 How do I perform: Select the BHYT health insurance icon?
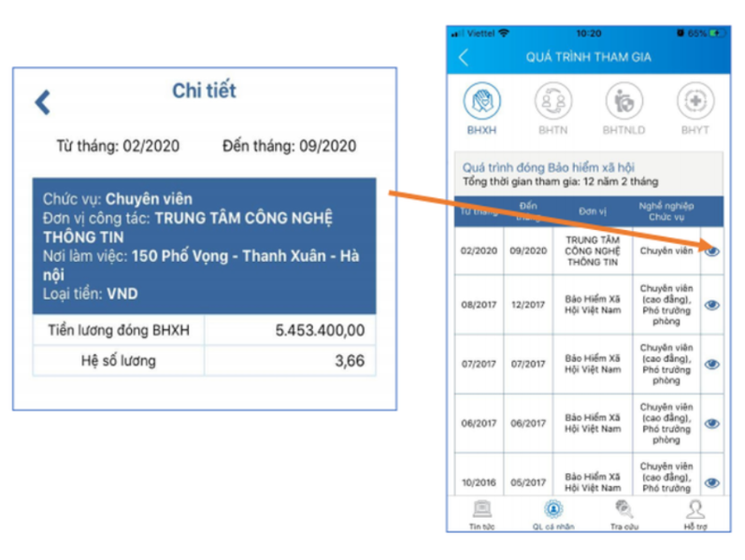coord(695,100)
